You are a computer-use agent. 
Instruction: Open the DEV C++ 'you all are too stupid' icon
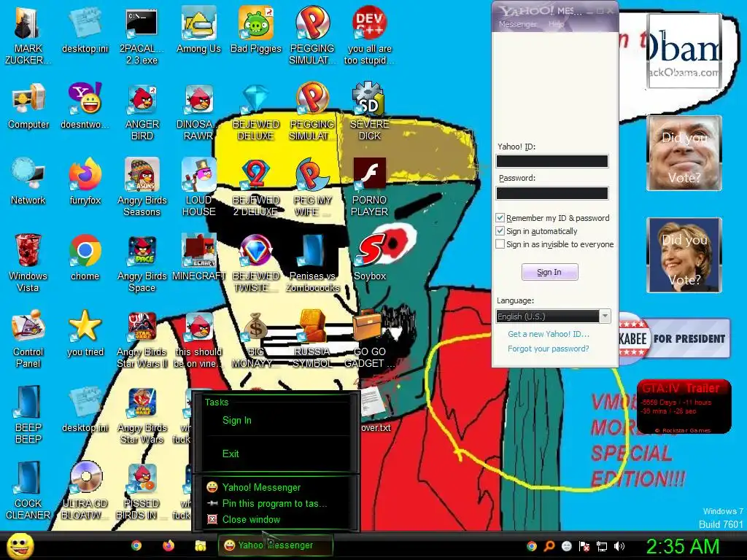pyautogui.click(x=370, y=36)
